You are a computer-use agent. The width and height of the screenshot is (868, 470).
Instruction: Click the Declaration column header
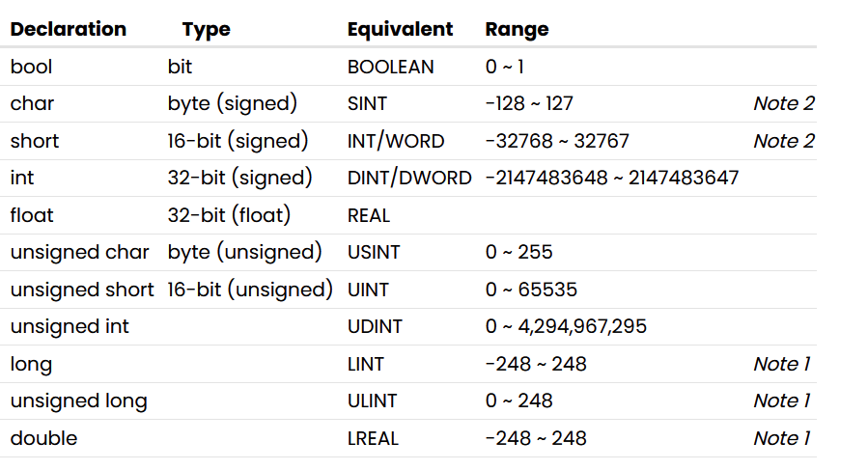click(69, 29)
